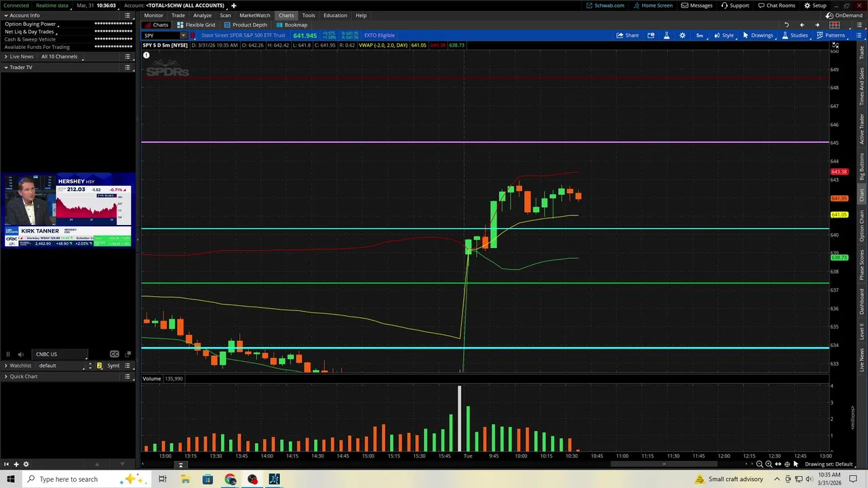Select the Bookmap subtab

(291, 25)
